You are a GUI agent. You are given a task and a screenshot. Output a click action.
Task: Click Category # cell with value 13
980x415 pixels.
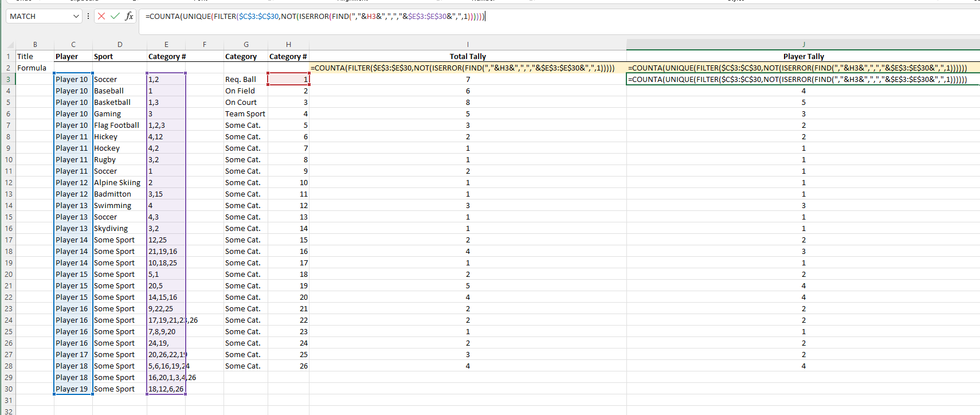[288, 217]
